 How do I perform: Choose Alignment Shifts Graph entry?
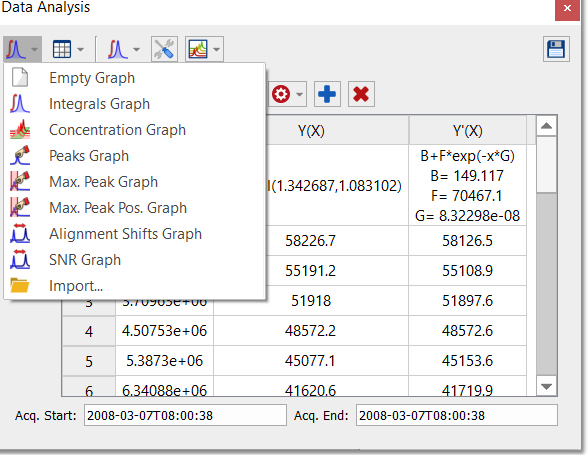point(135,234)
